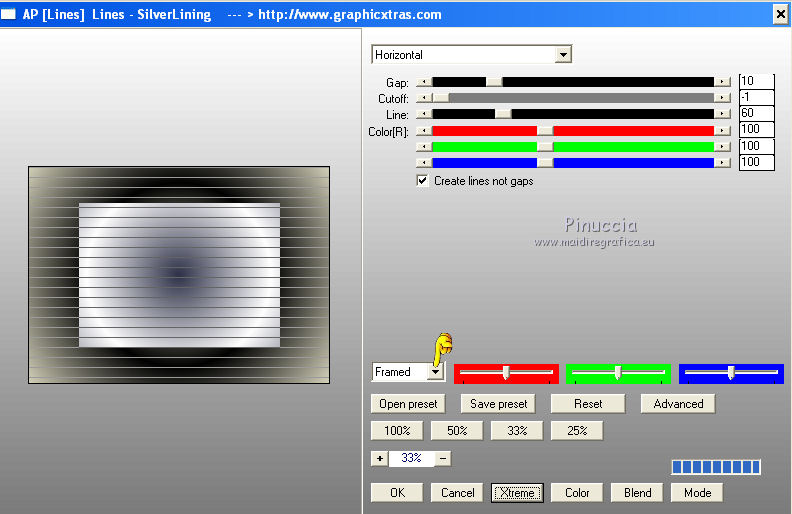Click the Line value field showing 60
Viewport: 792px width, 514px height.
pyautogui.click(x=756, y=113)
